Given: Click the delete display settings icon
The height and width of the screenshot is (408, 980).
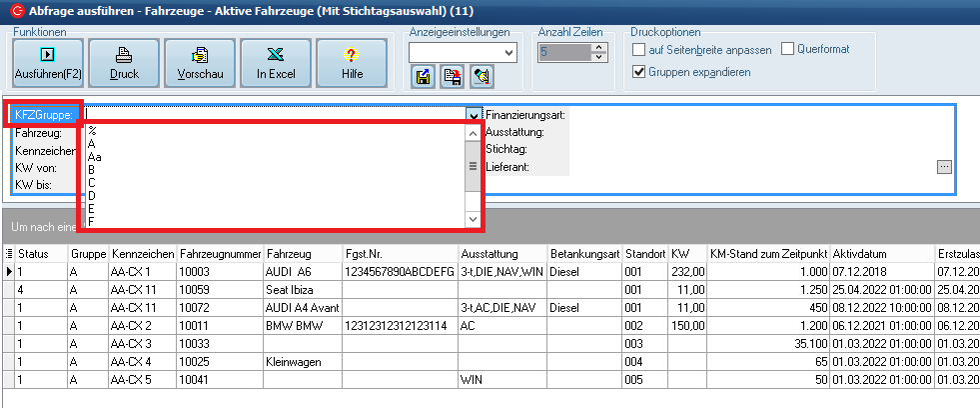Looking at the screenshot, I should click(x=453, y=76).
